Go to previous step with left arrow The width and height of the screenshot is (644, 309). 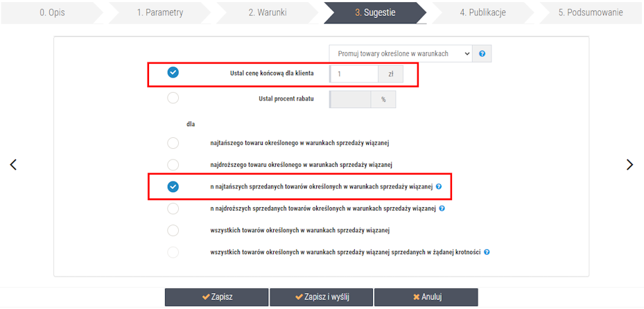pos(13,165)
